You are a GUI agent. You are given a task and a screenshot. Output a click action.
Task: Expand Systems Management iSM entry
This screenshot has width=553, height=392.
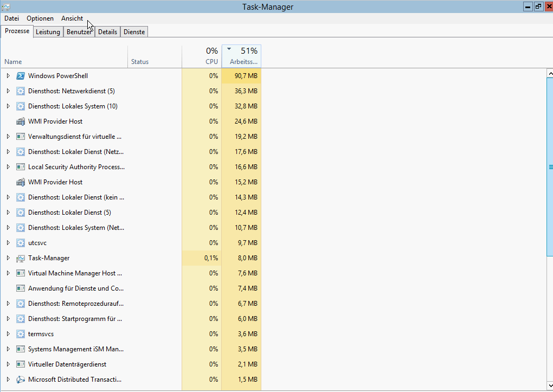pos(8,349)
